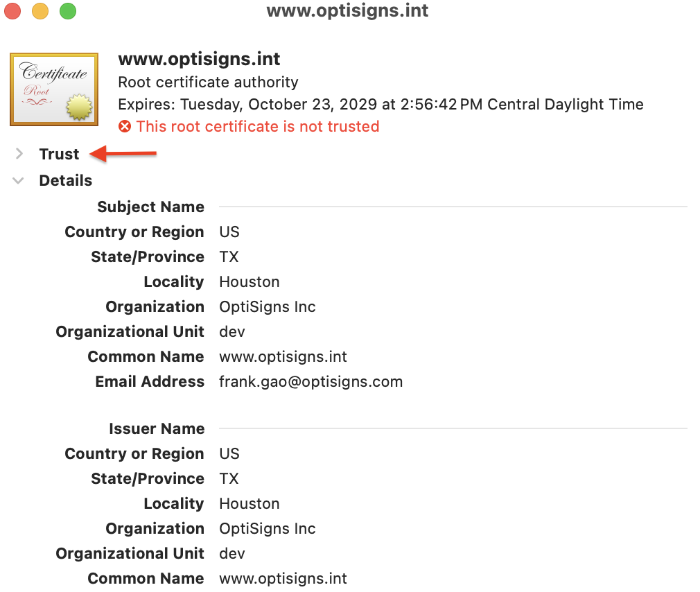The width and height of the screenshot is (700, 592).
Task: Click "Organizational Unit" label under Issuer Name
Action: click(130, 554)
